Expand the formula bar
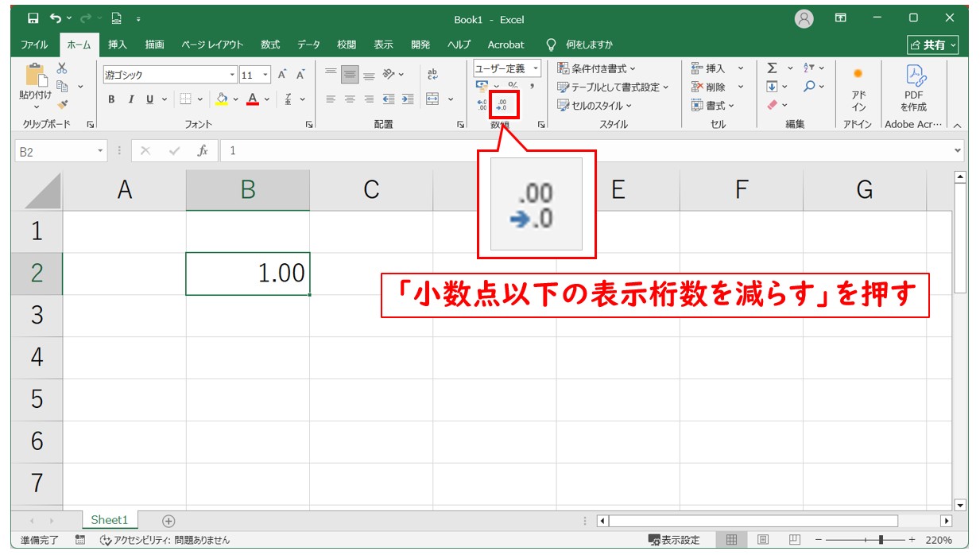 pos(957,150)
